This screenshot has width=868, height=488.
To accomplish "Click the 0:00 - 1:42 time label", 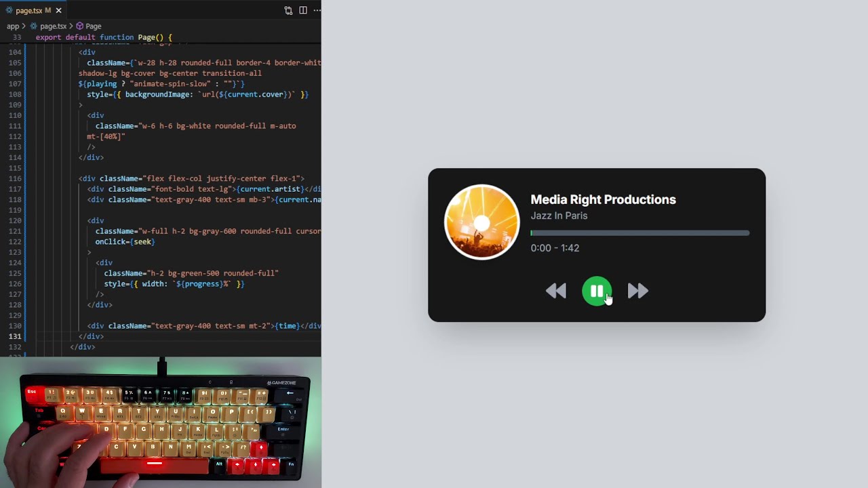I will [x=555, y=248].
